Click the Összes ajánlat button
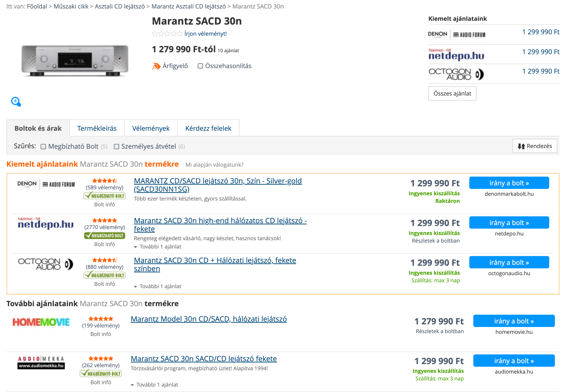This screenshot has height=392, width=566. click(452, 93)
